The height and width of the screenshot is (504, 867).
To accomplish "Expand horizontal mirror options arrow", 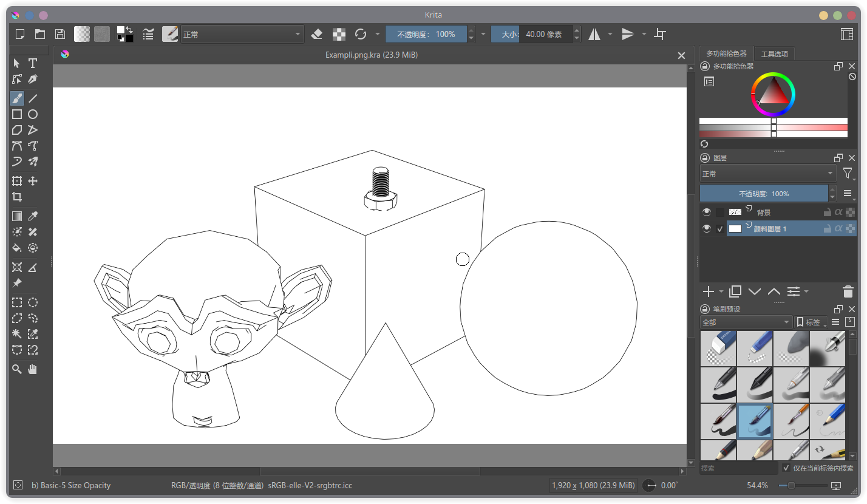I will [610, 34].
